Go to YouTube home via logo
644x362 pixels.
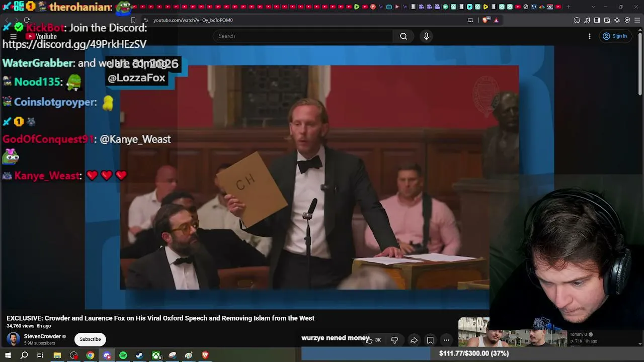41,36
